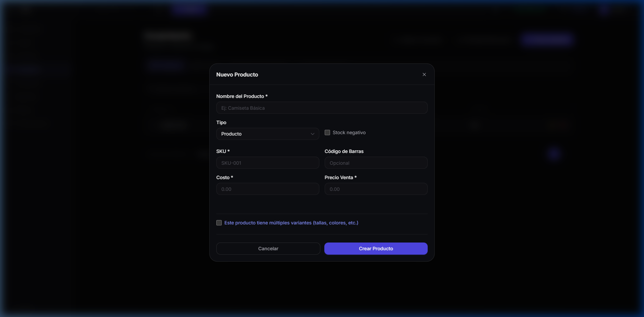Check the multiple variants checkbox
This screenshot has width=644, height=317.
tap(219, 223)
